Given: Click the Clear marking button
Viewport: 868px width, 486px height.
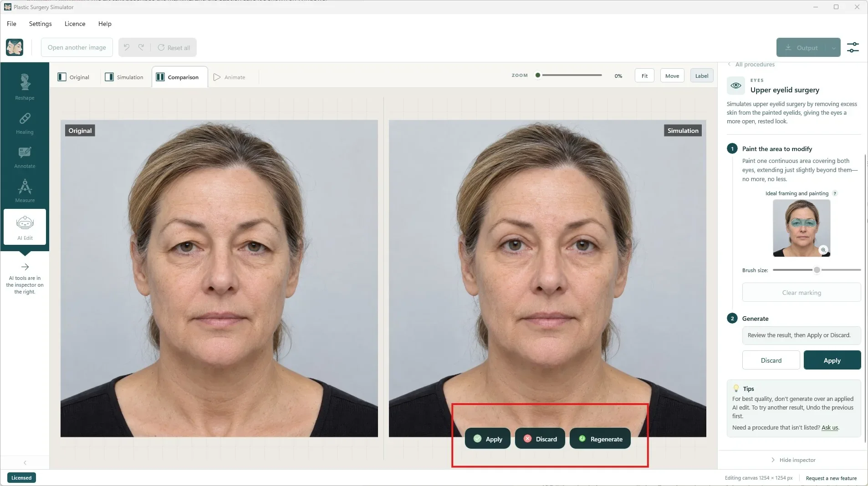Looking at the screenshot, I should [x=802, y=292].
